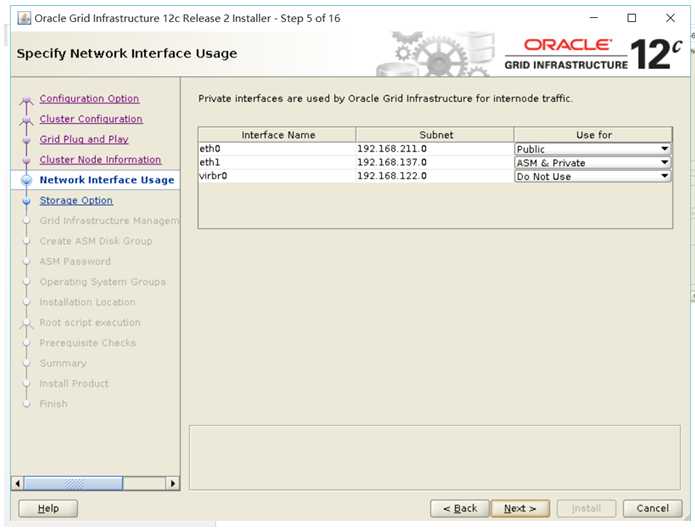Select the virbr0 interface name cell
Image resolution: width=695 pixels, height=531 pixels.
[277, 176]
